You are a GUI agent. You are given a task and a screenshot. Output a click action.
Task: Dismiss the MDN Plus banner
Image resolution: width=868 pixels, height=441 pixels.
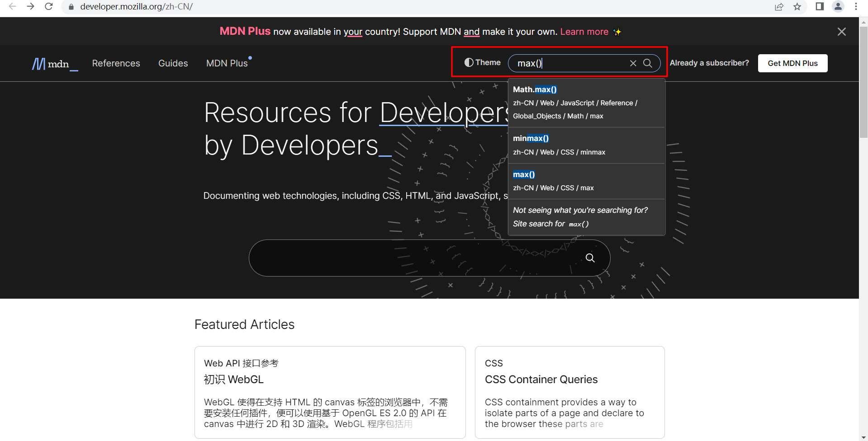pyautogui.click(x=842, y=32)
